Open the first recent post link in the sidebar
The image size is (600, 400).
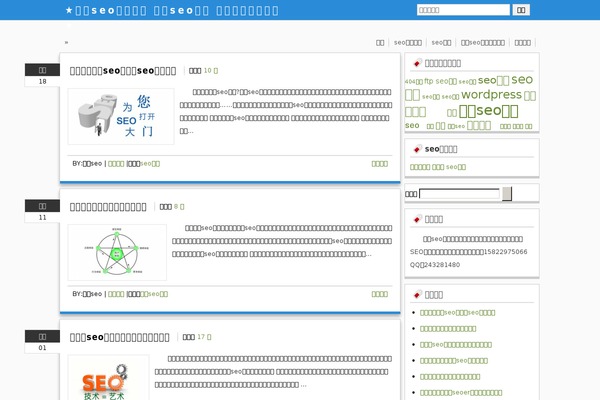[457, 313]
